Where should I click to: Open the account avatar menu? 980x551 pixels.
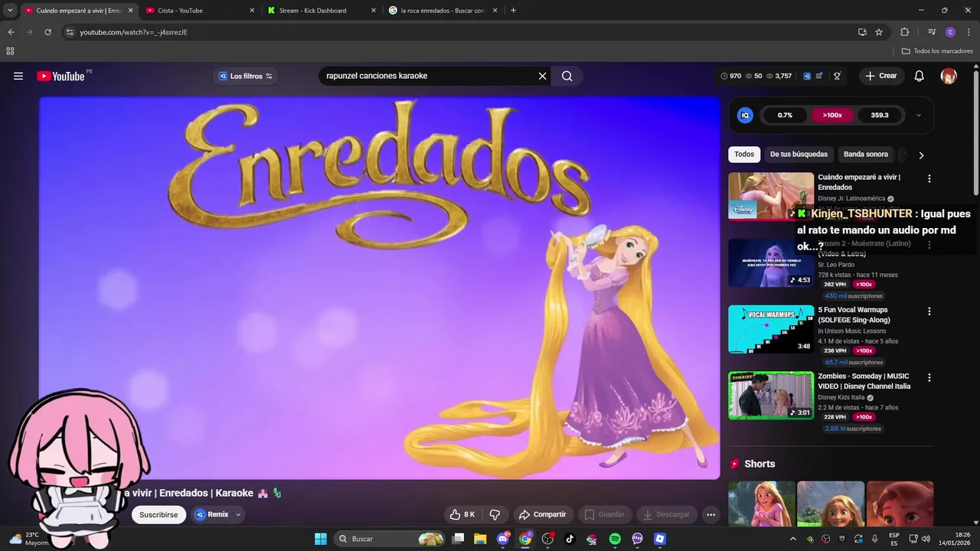pyautogui.click(x=949, y=76)
